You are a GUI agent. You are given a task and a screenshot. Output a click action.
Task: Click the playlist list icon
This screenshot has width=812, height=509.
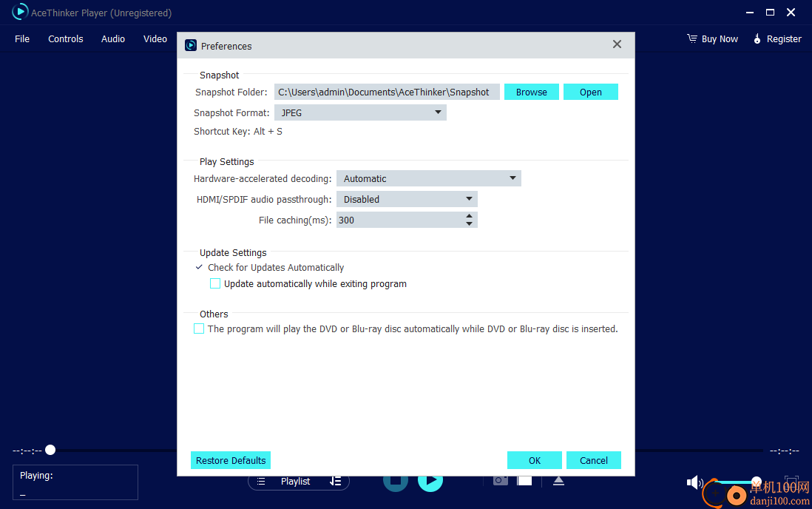tap(261, 482)
